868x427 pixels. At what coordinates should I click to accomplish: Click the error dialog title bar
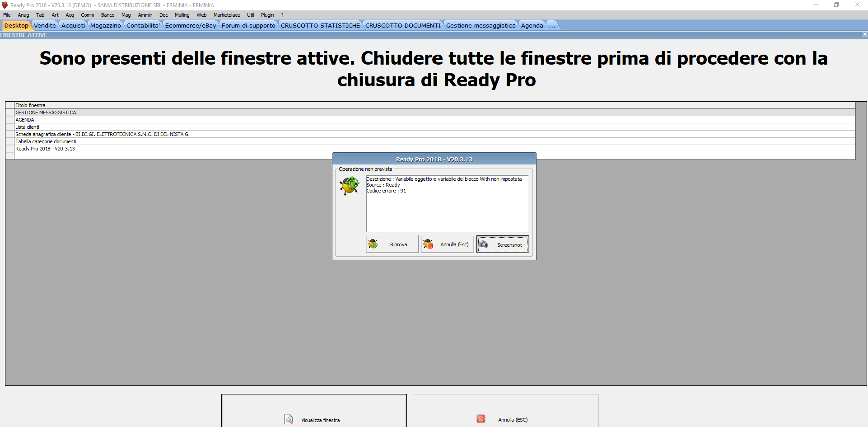(434, 159)
